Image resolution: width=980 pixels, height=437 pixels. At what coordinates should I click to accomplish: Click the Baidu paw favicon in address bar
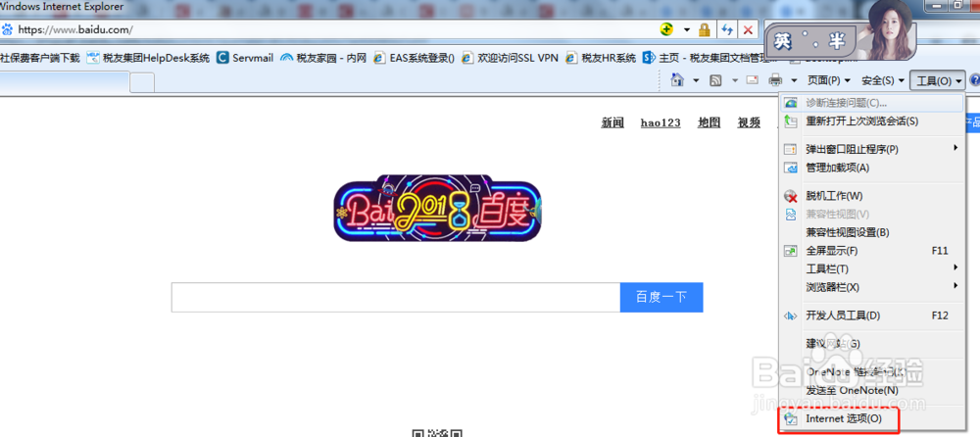tap(8, 29)
